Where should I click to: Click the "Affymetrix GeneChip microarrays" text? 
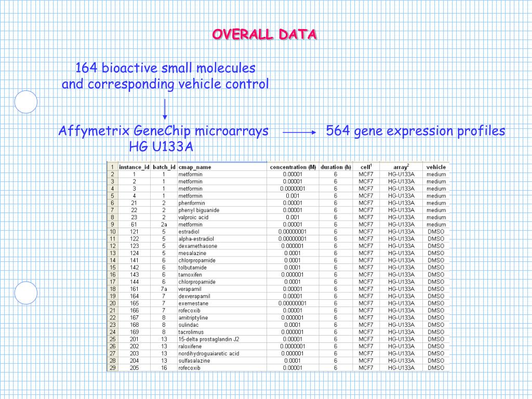(x=164, y=130)
